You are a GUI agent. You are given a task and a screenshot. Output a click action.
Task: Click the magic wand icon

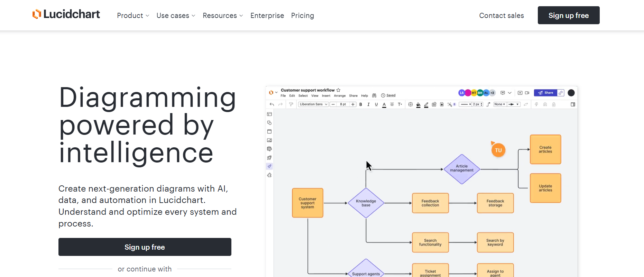(450, 104)
